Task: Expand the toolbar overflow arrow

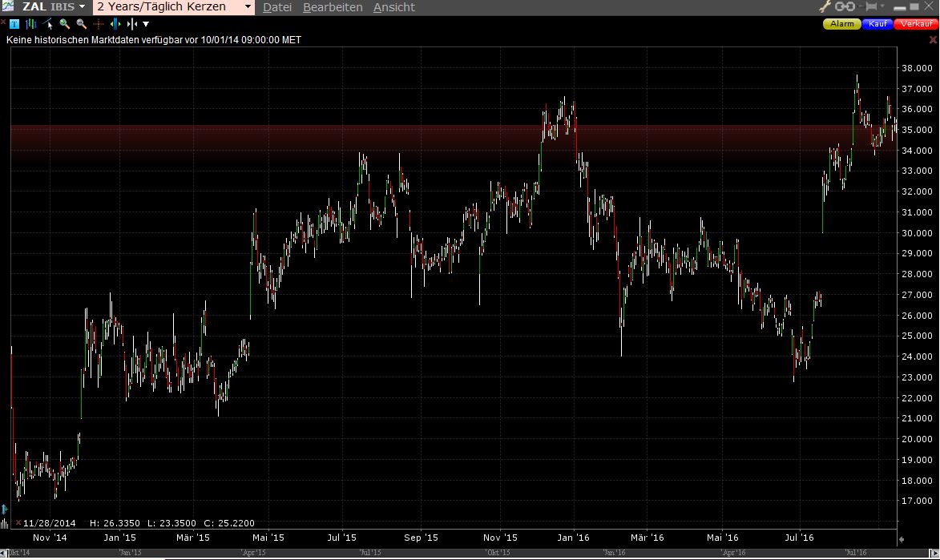Action: click(146, 24)
